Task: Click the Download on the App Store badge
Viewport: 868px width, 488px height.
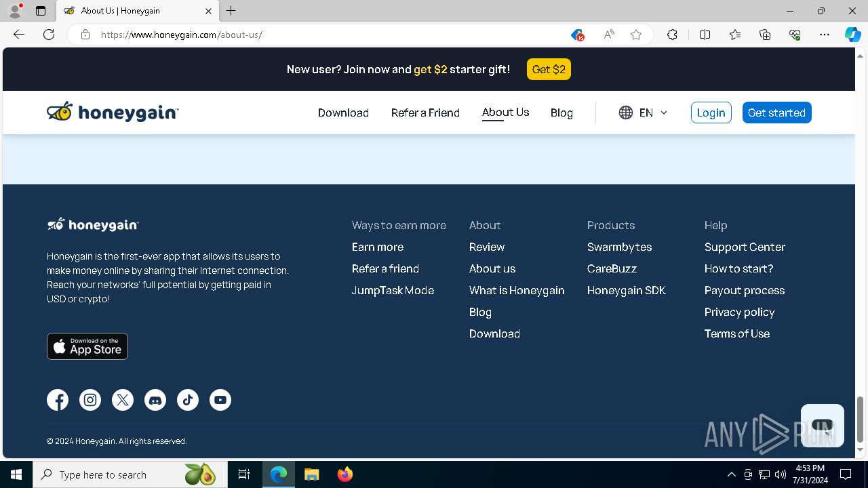Action: point(87,346)
